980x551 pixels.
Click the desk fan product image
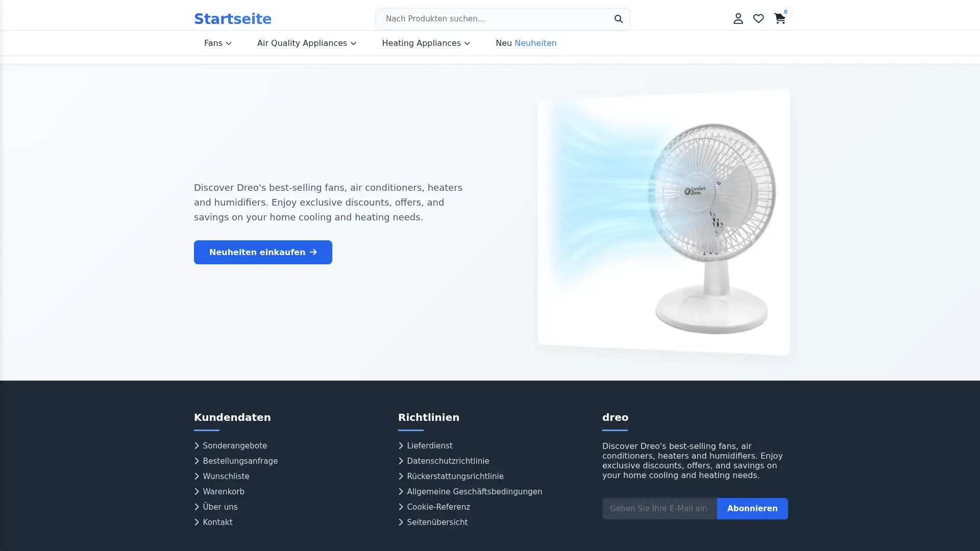coord(664,222)
